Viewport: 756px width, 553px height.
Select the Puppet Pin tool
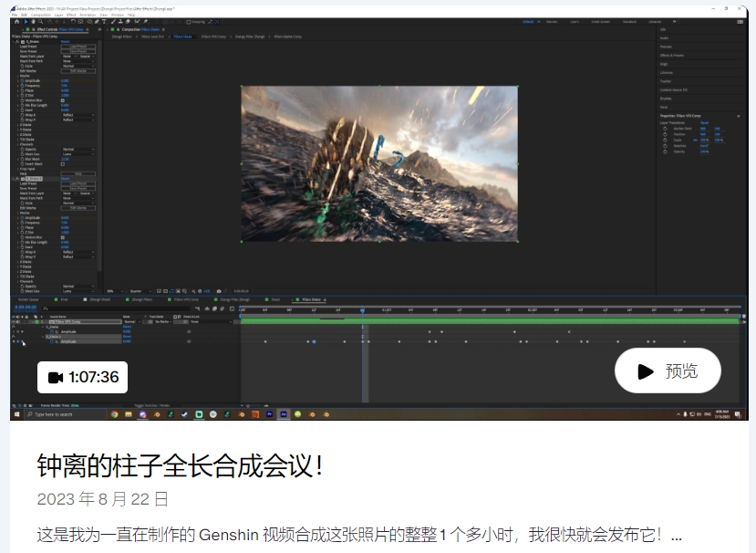146,22
